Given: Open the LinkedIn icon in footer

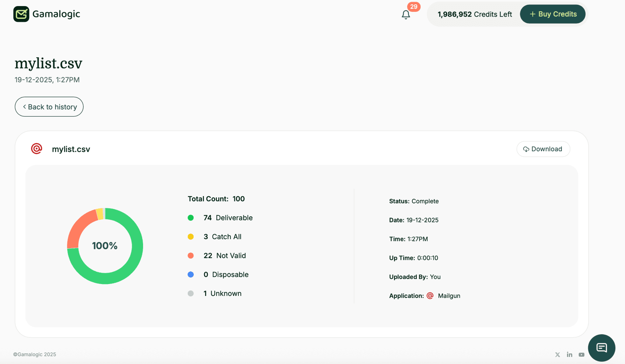Looking at the screenshot, I should click(569, 354).
